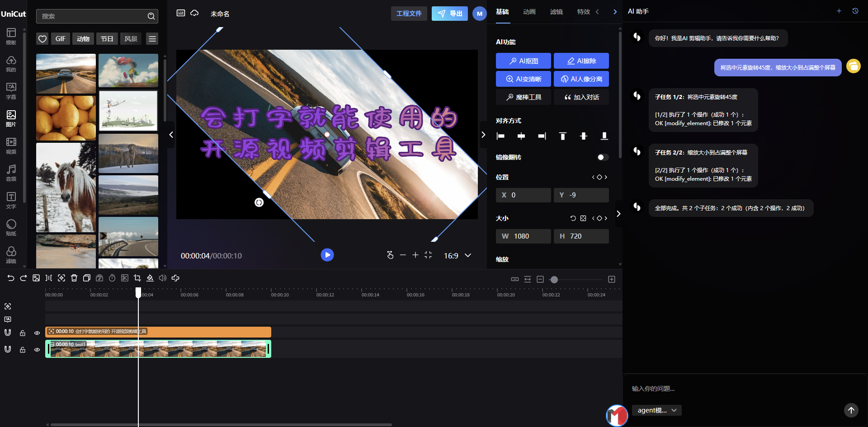The height and width of the screenshot is (427, 868).
Task: Toggle magnet snap on the text track
Action: [x=8, y=333]
